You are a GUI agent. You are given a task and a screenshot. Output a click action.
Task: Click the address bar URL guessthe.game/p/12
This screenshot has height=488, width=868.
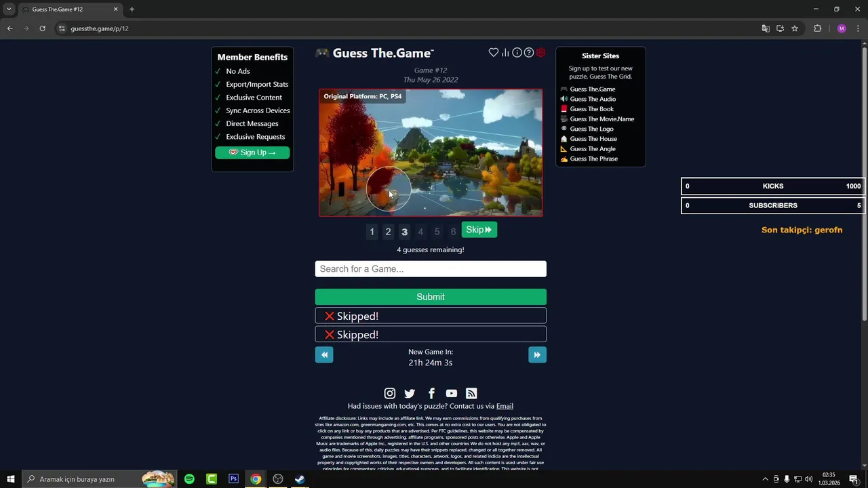point(100,28)
